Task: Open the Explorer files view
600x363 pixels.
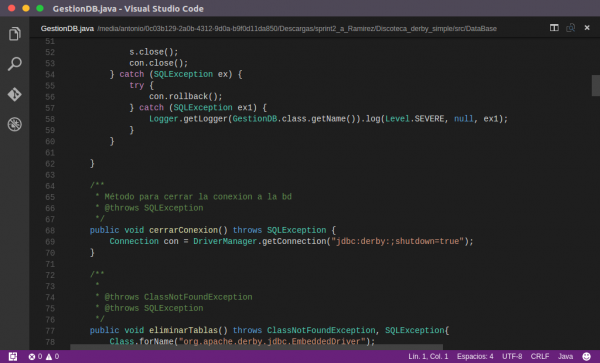Action: [15, 34]
